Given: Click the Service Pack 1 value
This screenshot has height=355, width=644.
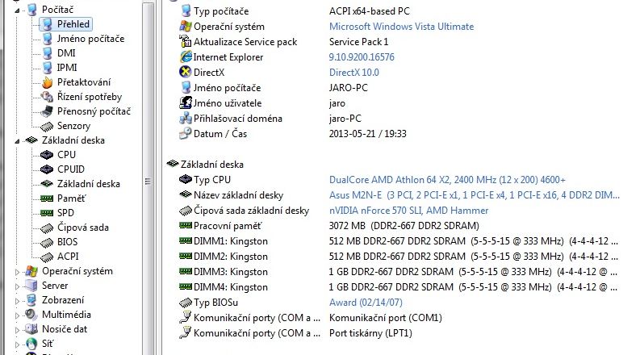Looking at the screenshot, I should [358, 42].
